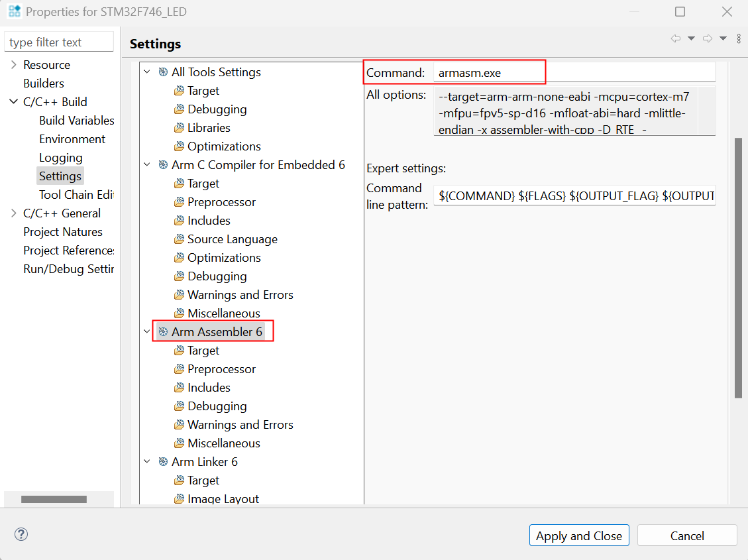The image size is (748, 560).
Task: Expand the C/C++ General node
Action: pos(13,213)
